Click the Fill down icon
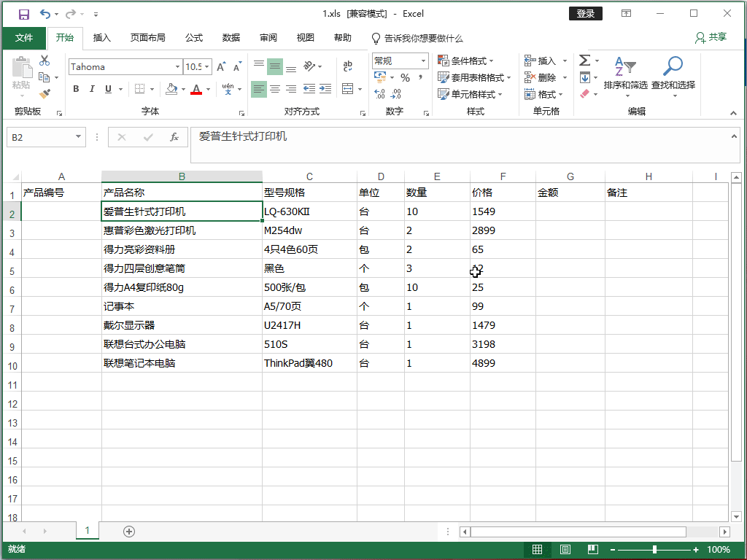747x560 pixels. [x=585, y=77]
